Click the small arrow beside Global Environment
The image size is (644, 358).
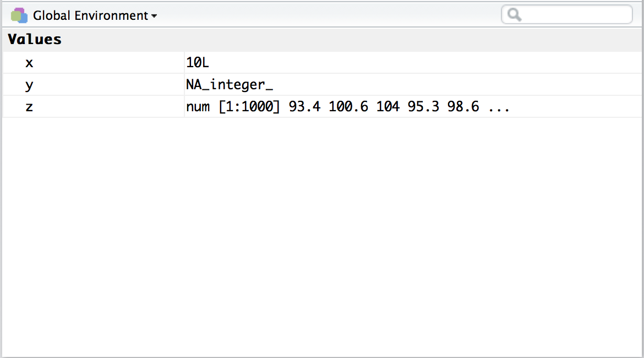tap(154, 16)
